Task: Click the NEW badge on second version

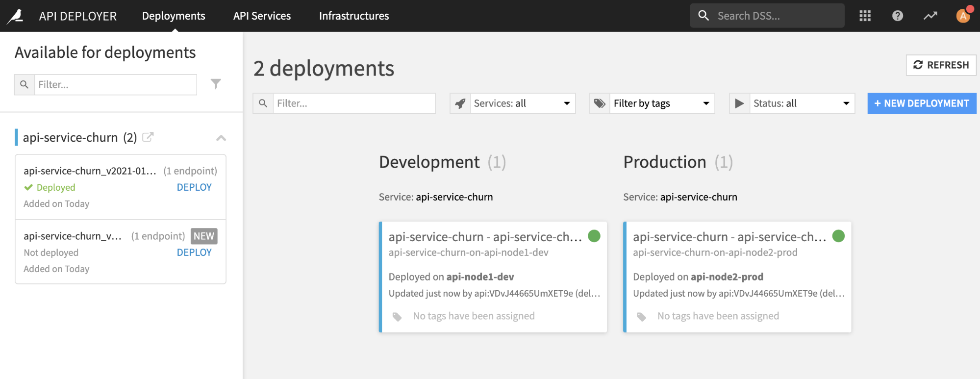Action: tap(204, 236)
